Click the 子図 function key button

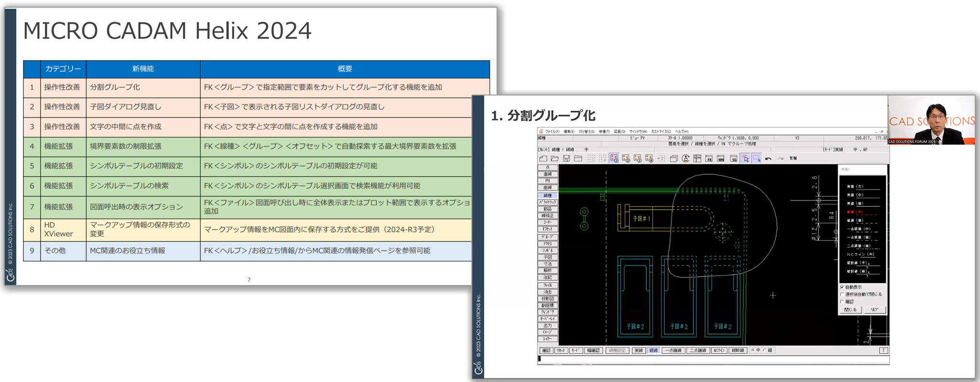pyautogui.click(x=548, y=257)
